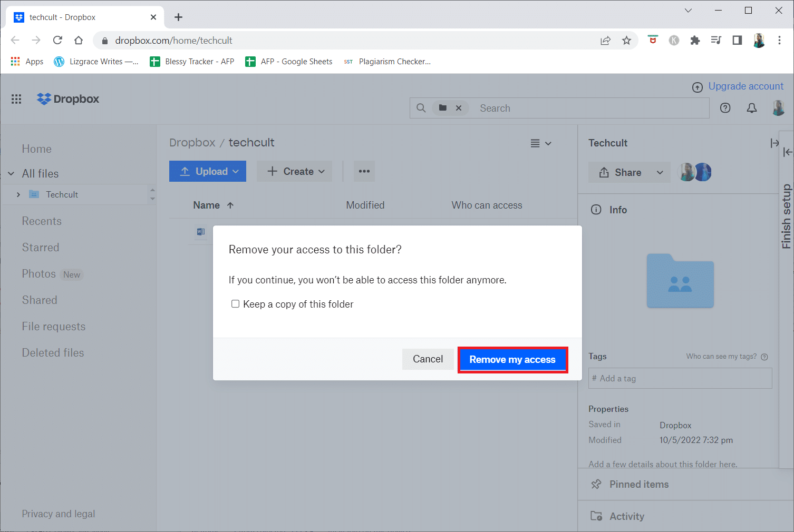Viewport: 794px width, 532px height.
Task: Click the share page icon in address bar
Action: point(605,41)
